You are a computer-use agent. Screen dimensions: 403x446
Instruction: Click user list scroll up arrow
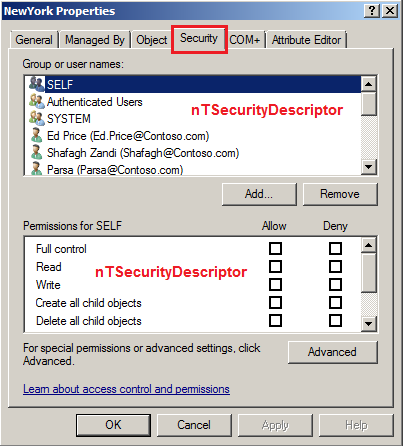(369, 84)
